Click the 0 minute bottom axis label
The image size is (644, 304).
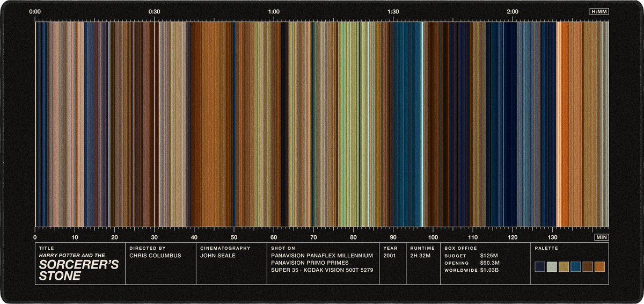pyautogui.click(x=35, y=237)
